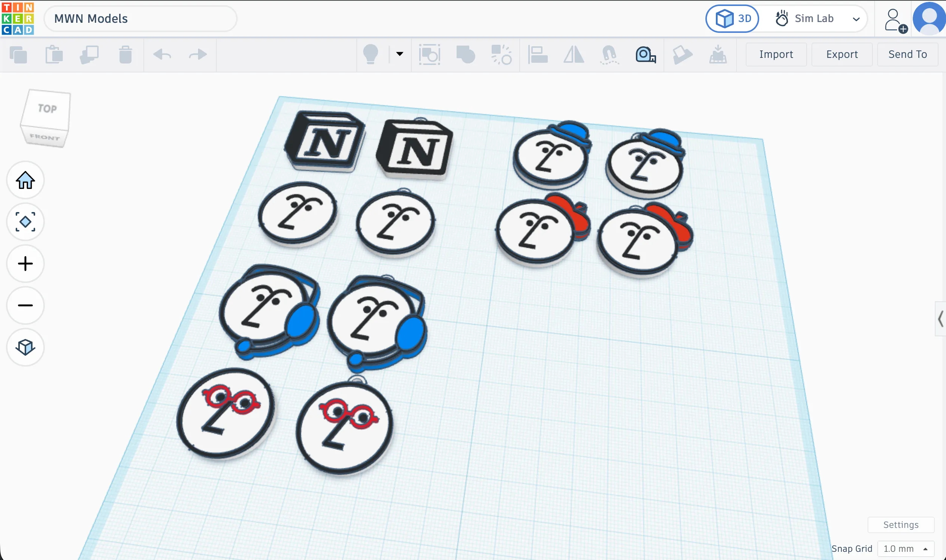Fit all shapes in view

coord(25,222)
